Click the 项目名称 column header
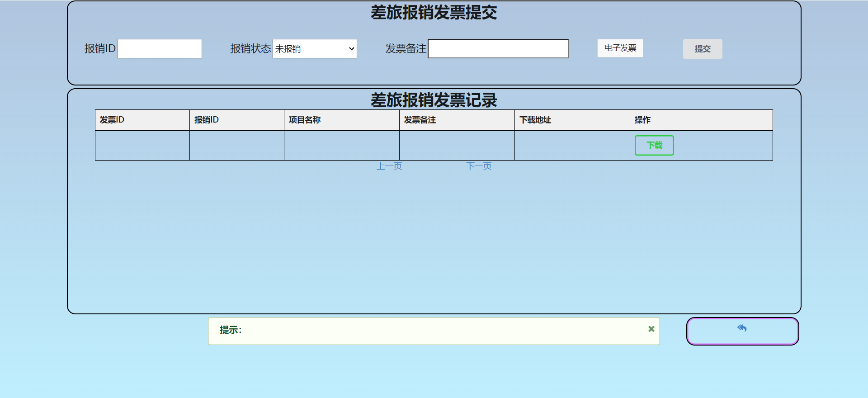Viewport: 868px width, 398px height. (x=342, y=120)
